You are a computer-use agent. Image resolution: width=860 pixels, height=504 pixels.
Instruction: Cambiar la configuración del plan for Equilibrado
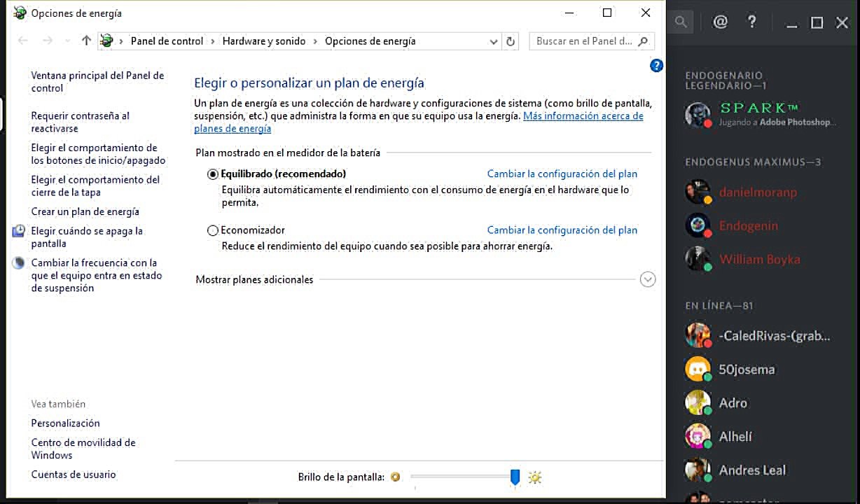(562, 174)
